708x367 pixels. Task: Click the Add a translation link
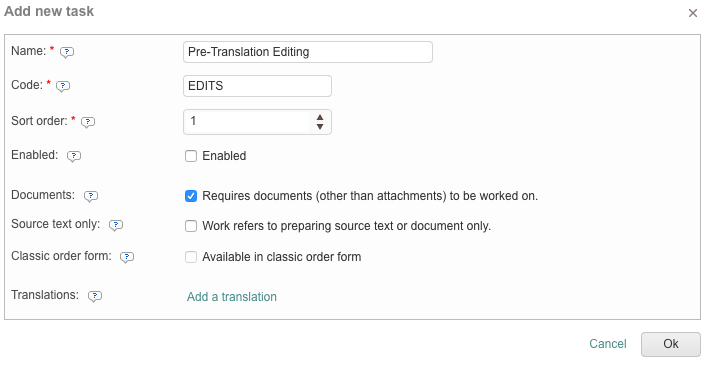232,297
